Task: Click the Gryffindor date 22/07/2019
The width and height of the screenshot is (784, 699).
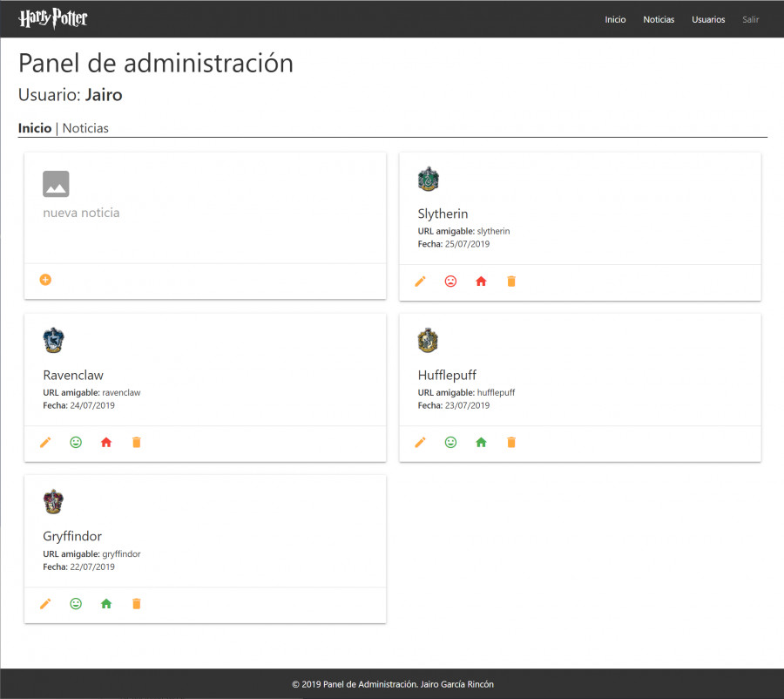Action: coord(92,567)
